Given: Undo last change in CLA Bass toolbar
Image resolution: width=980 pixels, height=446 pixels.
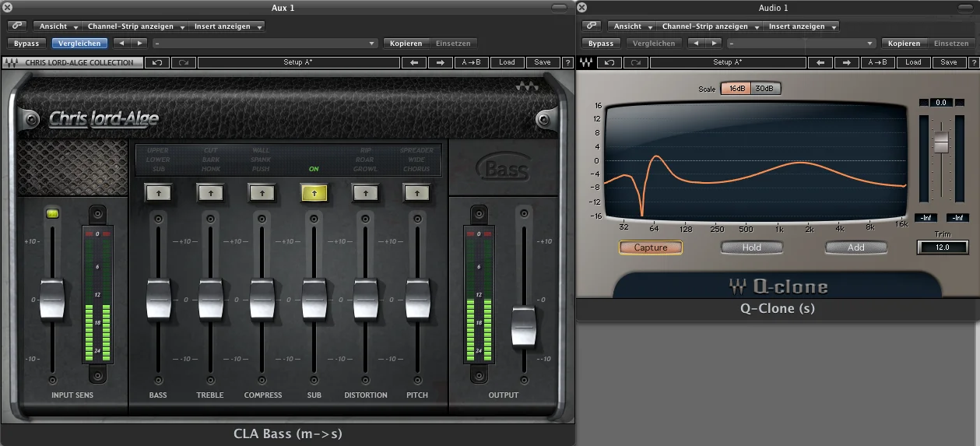Looking at the screenshot, I should 157,62.
